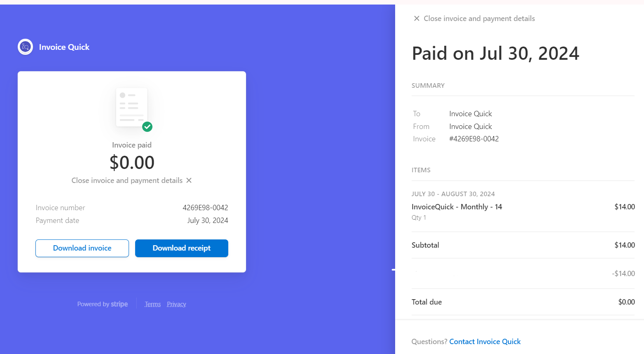Click the X icon in the right details panel

tap(417, 19)
